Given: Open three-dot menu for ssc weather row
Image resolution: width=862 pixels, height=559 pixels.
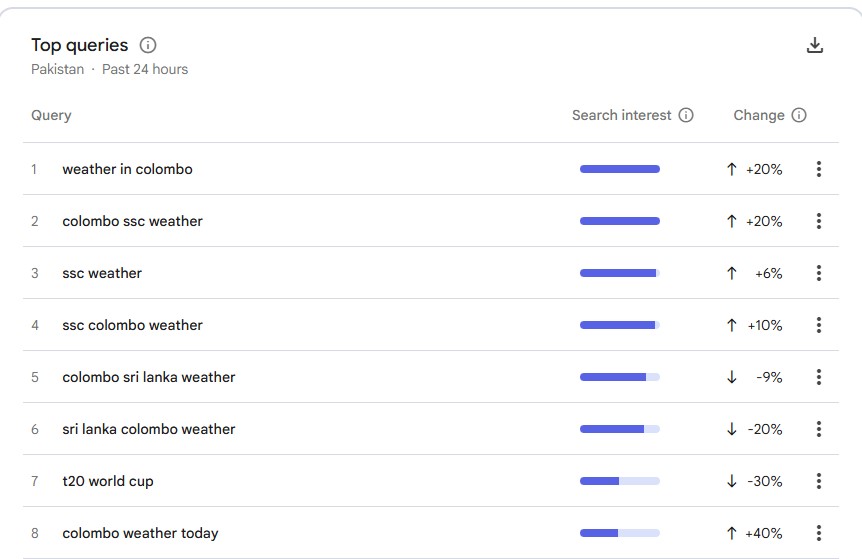Looking at the screenshot, I should click(x=818, y=273).
